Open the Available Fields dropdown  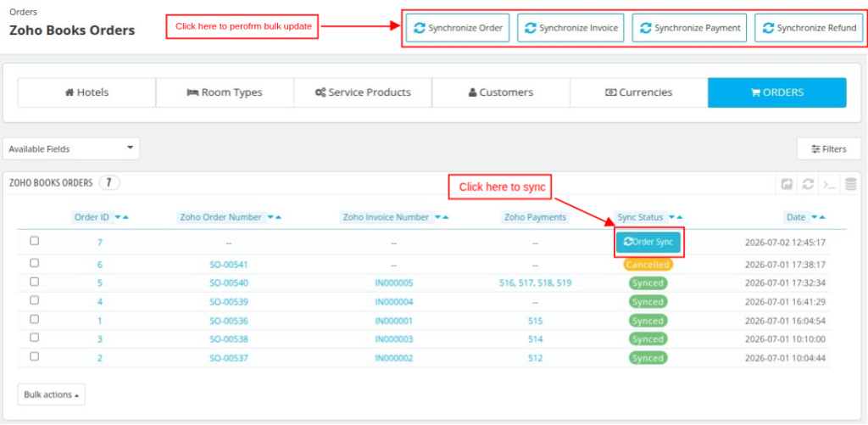pyautogui.click(x=71, y=148)
